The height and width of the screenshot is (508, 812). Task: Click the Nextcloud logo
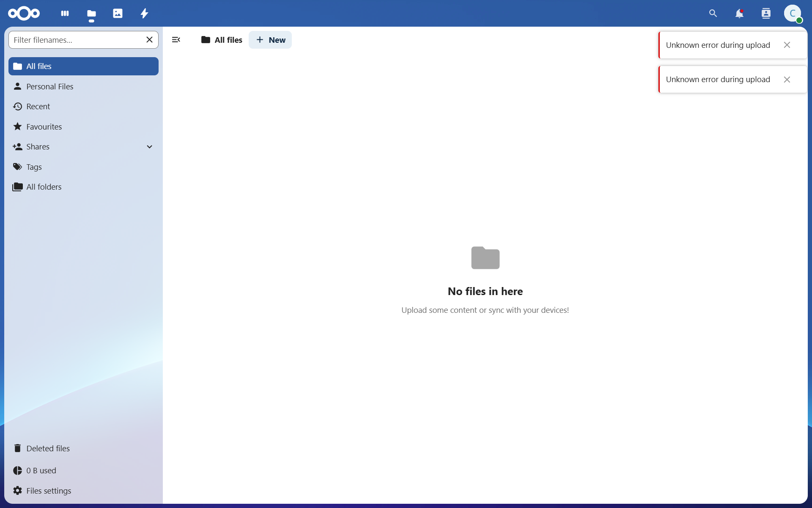(x=24, y=14)
